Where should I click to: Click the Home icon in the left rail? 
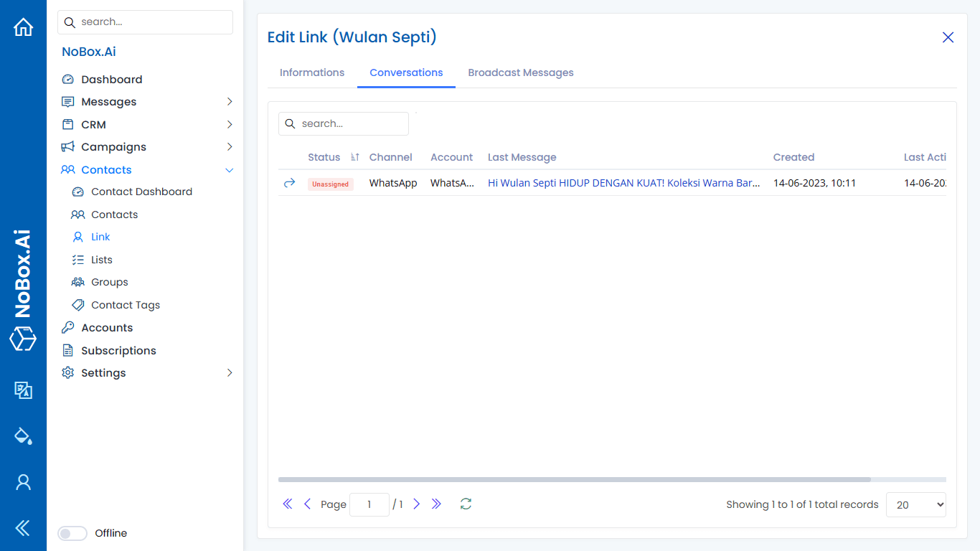[x=23, y=26]
